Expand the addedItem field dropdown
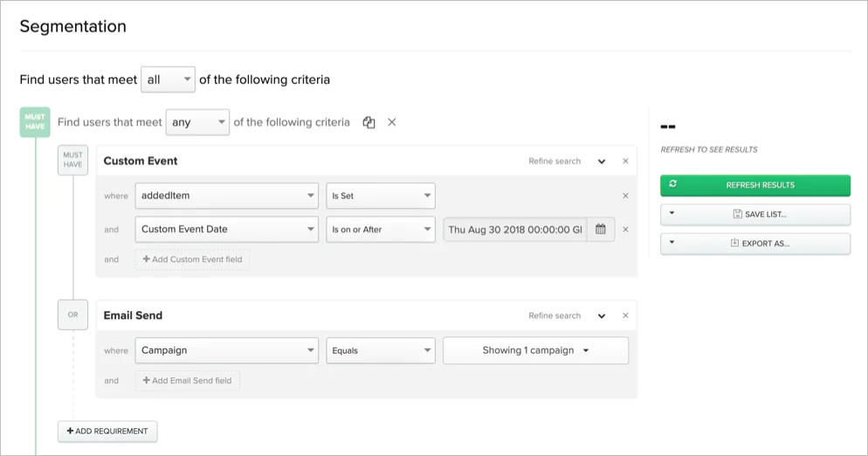Image resolution: width=868 pixels, height=456 pixels. 226,196
